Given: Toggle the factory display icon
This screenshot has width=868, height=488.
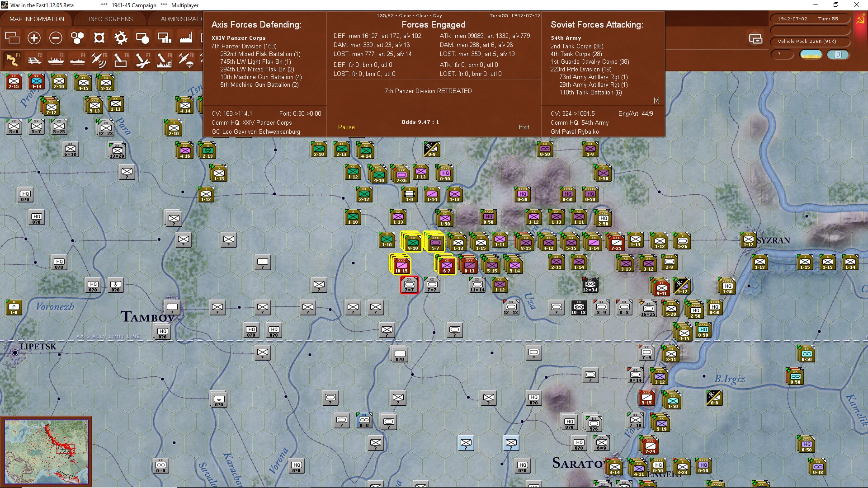Looking at the screenshot, I should tap(186, 38).
